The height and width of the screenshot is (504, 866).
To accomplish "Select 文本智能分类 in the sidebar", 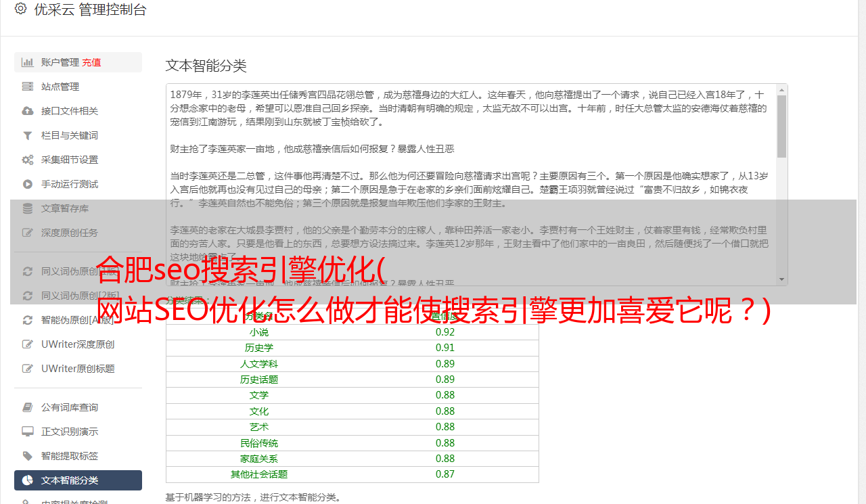I will pos(78,480).
